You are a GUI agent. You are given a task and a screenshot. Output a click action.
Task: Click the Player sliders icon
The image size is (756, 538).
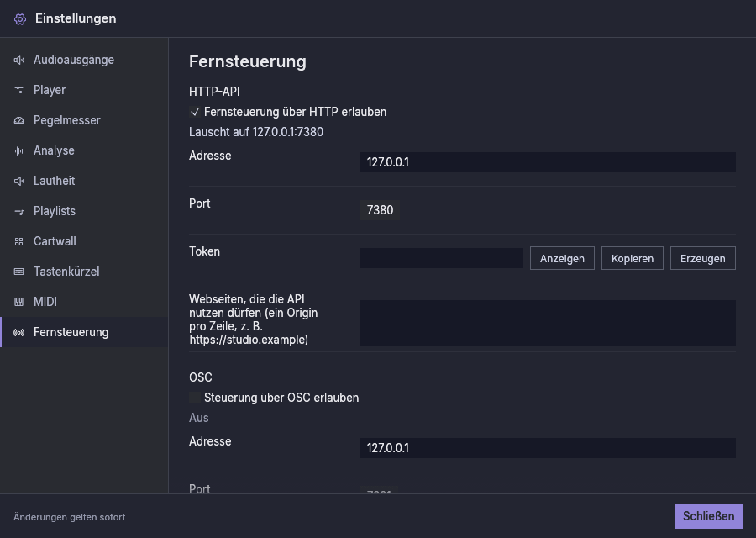(x=18, y=90)
